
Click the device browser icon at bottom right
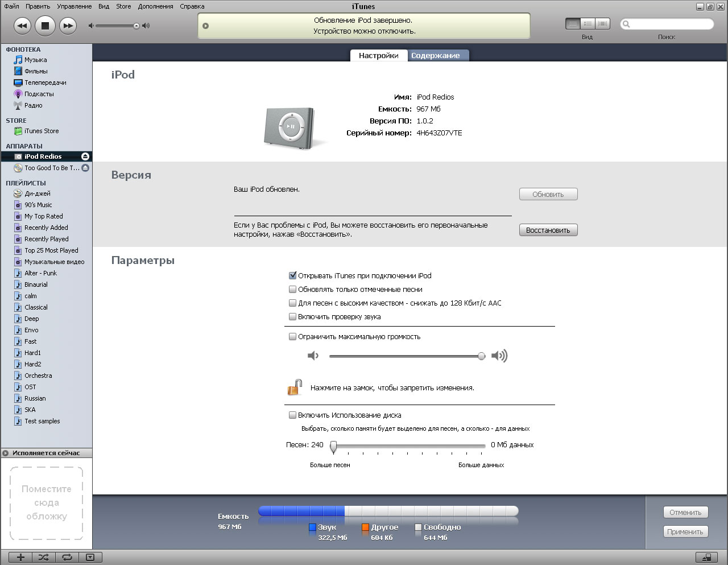707,558
